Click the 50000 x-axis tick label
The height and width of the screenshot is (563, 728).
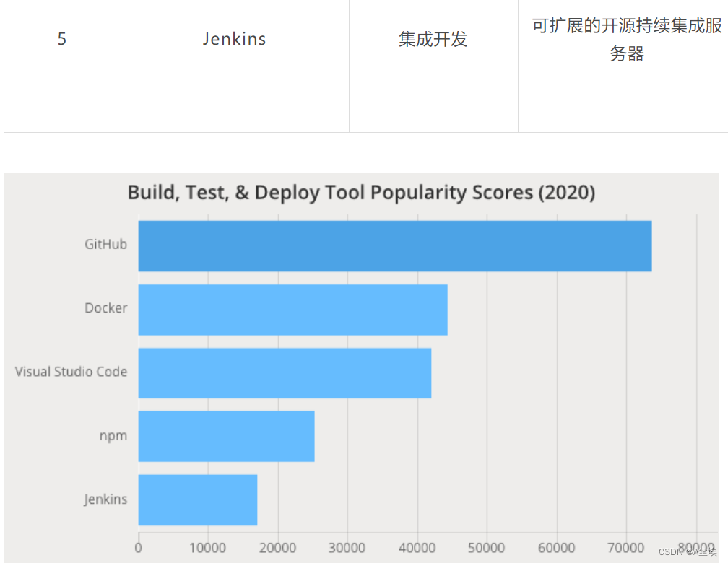click(x=486, y=548)
